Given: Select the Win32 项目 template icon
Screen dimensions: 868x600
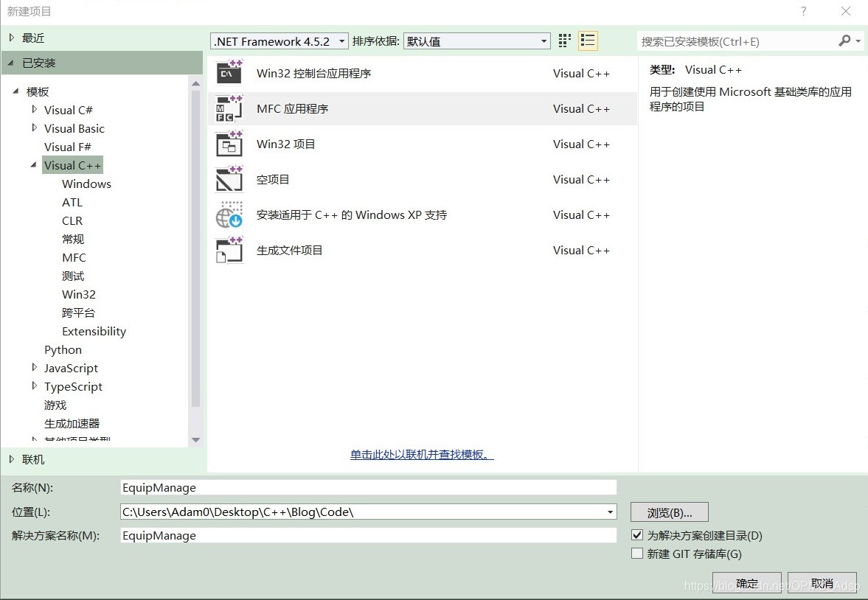Looking at the screenshot, I should 229,144.
